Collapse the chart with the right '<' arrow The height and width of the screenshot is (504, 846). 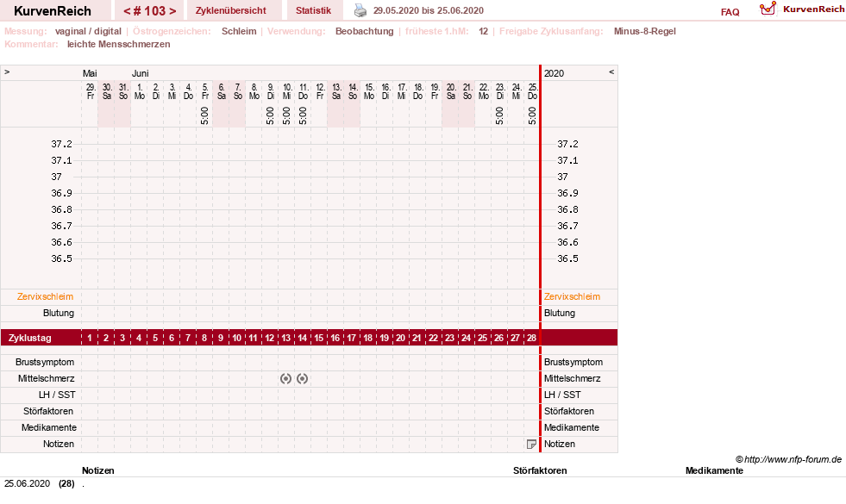click(611, 72)
